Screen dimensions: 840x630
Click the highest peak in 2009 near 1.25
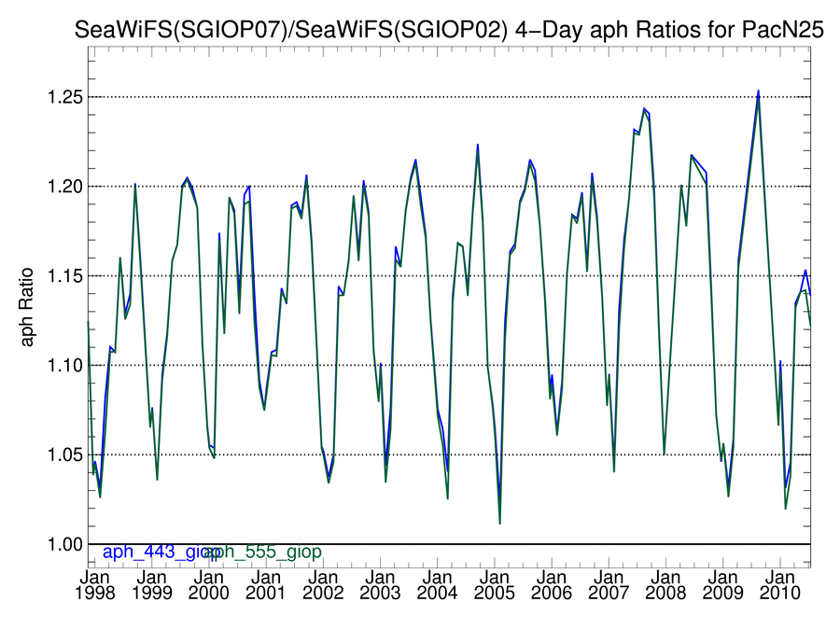[x=758, y=92]
